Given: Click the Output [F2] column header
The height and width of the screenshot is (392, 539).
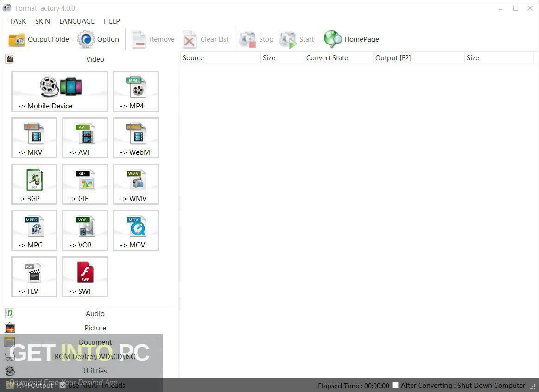Looking at the screenshot, I should point(419,58).
